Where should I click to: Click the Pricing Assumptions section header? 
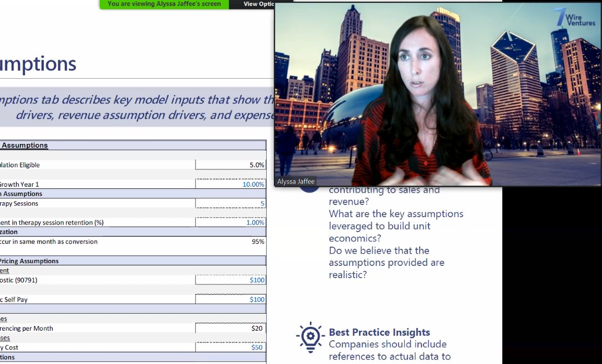[133, 261]
